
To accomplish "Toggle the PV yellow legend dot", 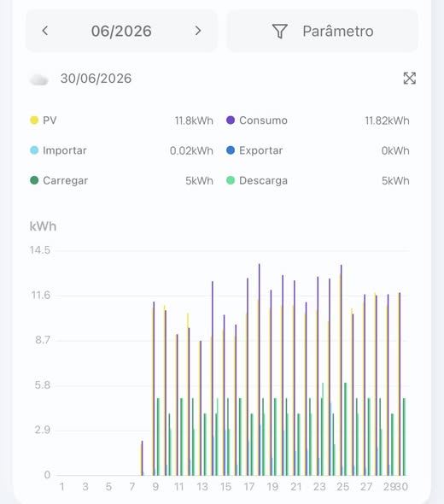I will [34, 120].
